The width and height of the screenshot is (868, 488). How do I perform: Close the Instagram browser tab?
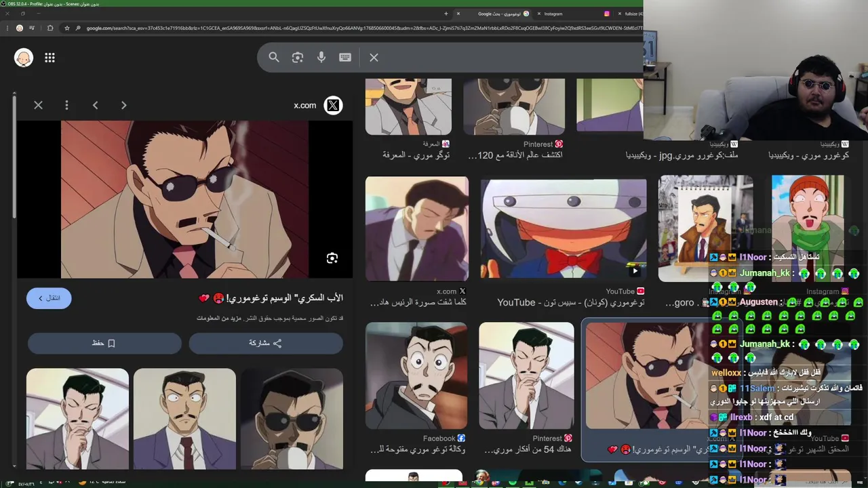point(539,14)
